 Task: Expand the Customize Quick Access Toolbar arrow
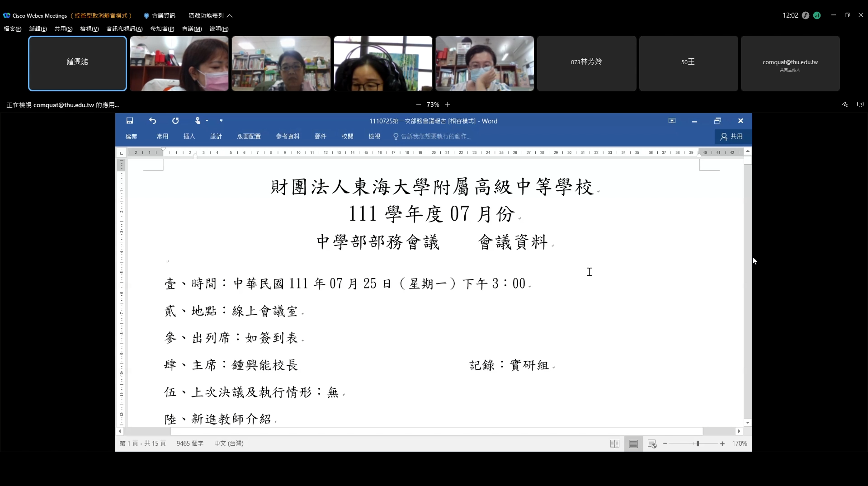coord(221,121)
